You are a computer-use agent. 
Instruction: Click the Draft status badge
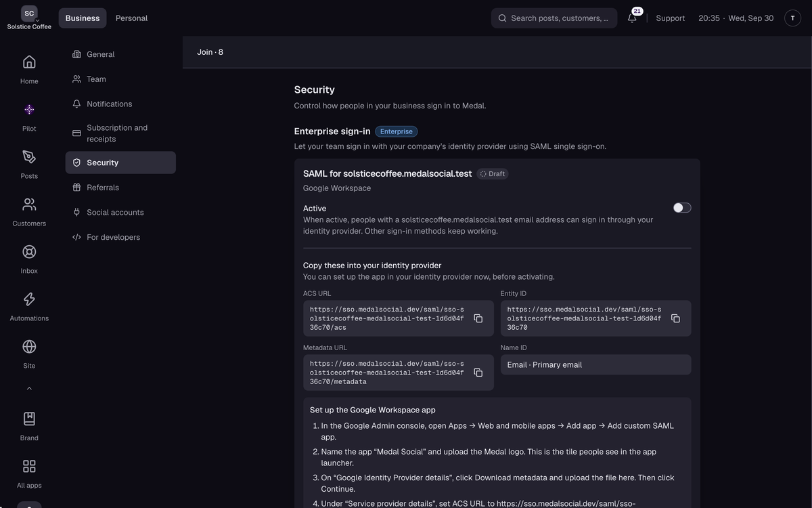(x=493, y=174)
